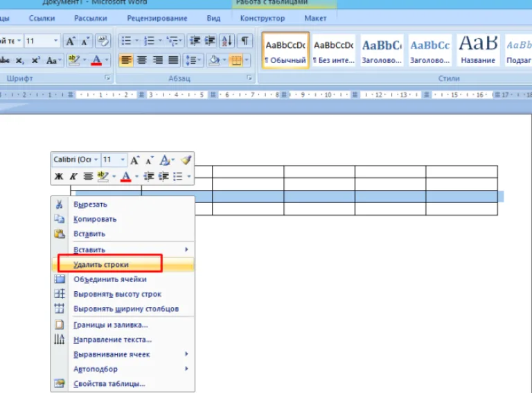Image resolution: width=532 pixels, height=393 pixels.
Task: Click the Sort A-Я icon
Action: (x=227, y=41)
